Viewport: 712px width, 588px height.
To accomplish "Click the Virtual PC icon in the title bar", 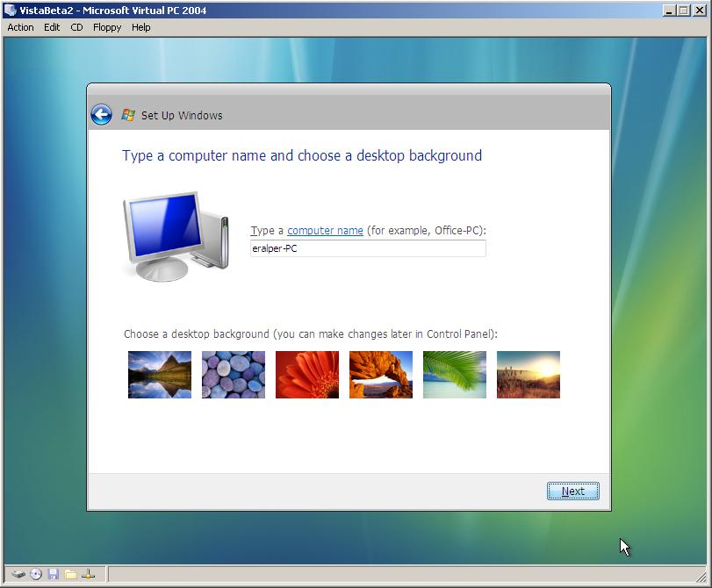I will tap(9, 11).
